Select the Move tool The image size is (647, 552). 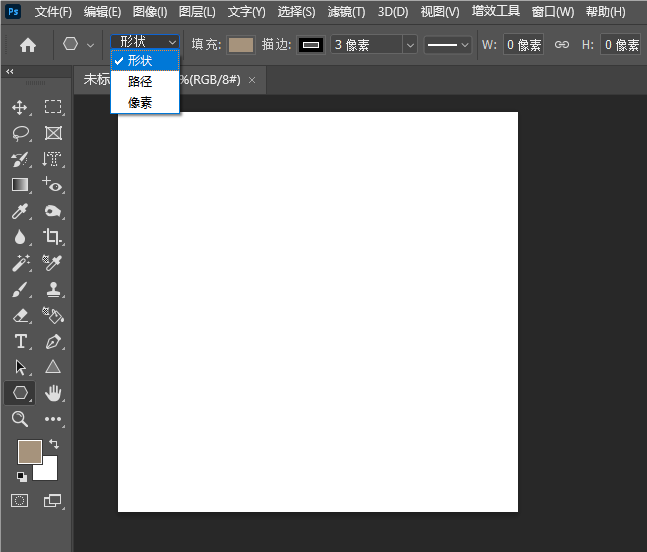(x=19, y=108)
